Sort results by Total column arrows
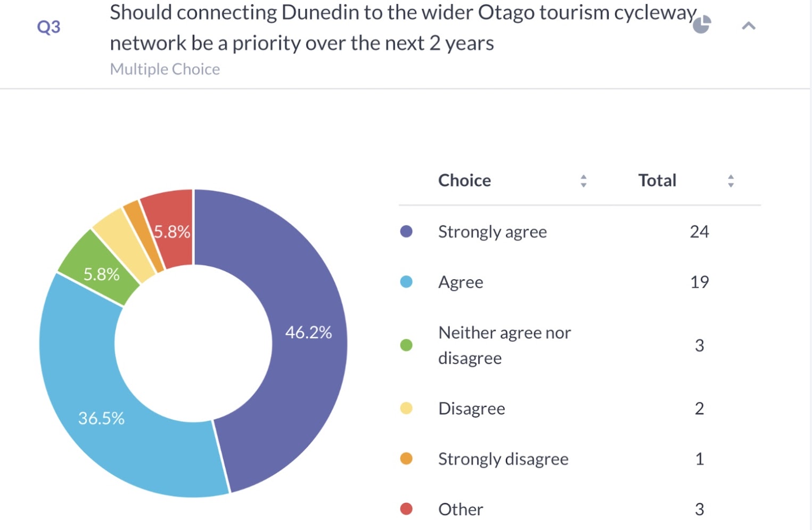Viewport: 812px width, 530px height. tap(731, 181)
